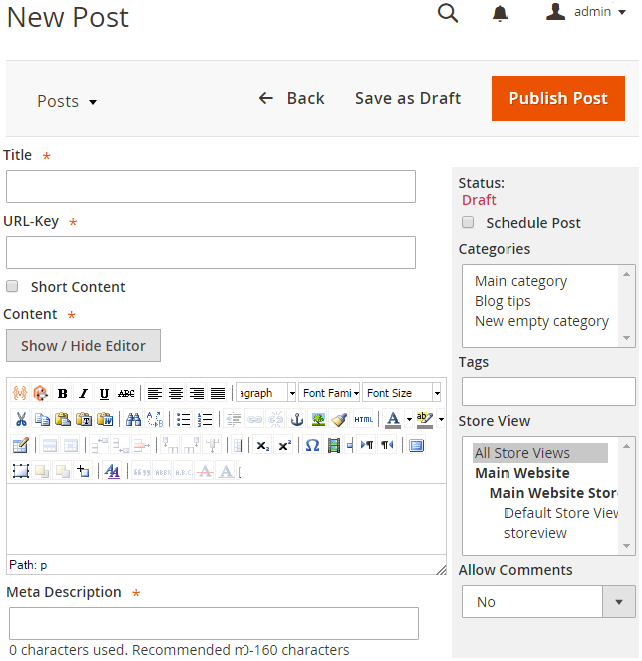Click the Bold formatting icon
The width and height of the screenshot is (642, 661).
[x=62, y=393]
